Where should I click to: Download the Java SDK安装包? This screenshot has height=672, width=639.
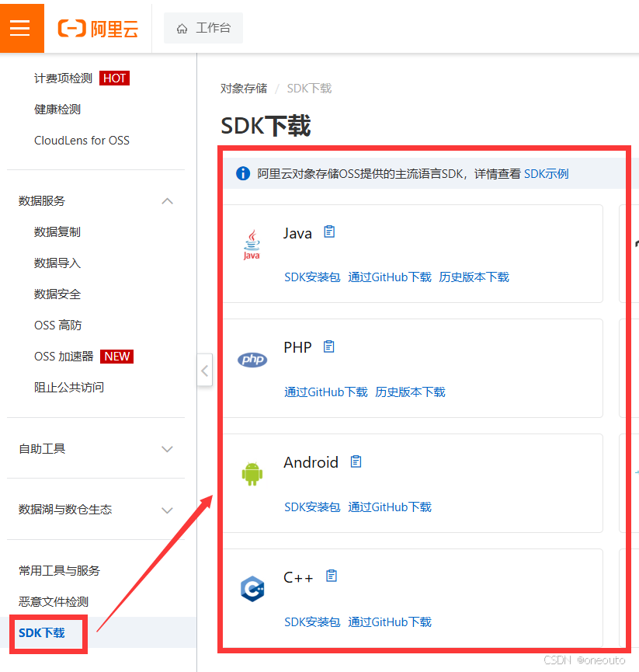312,277
